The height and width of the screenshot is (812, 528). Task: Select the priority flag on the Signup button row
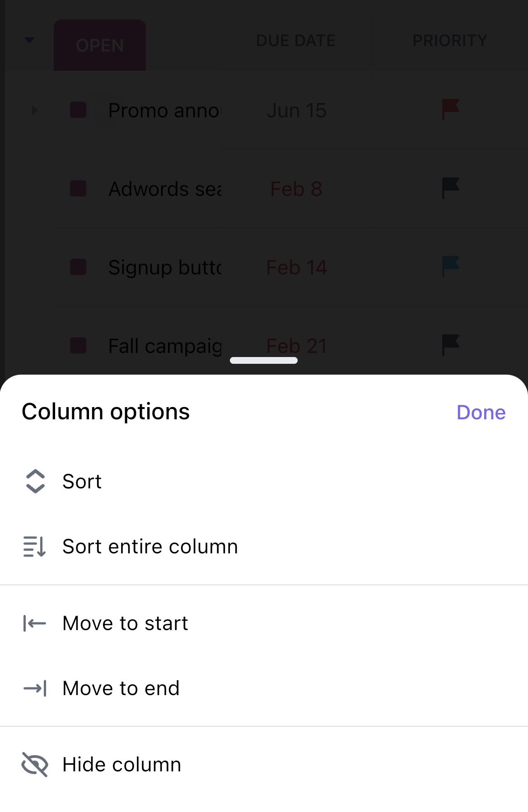[450, 267]
